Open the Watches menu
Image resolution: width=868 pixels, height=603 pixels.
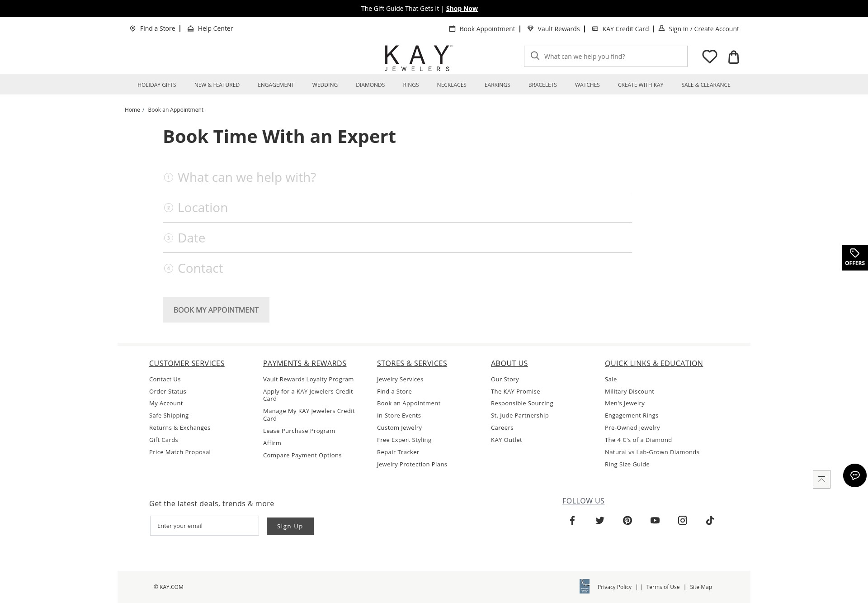point(587,85)
